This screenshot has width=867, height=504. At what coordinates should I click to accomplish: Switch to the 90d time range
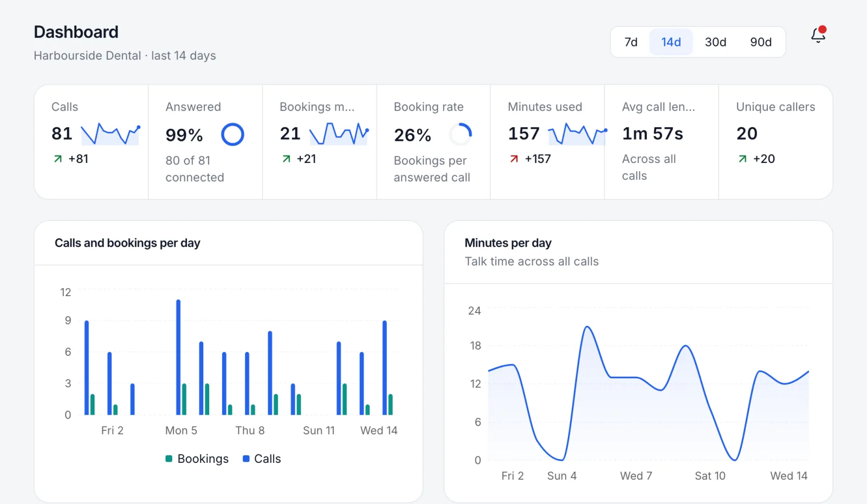761,42
